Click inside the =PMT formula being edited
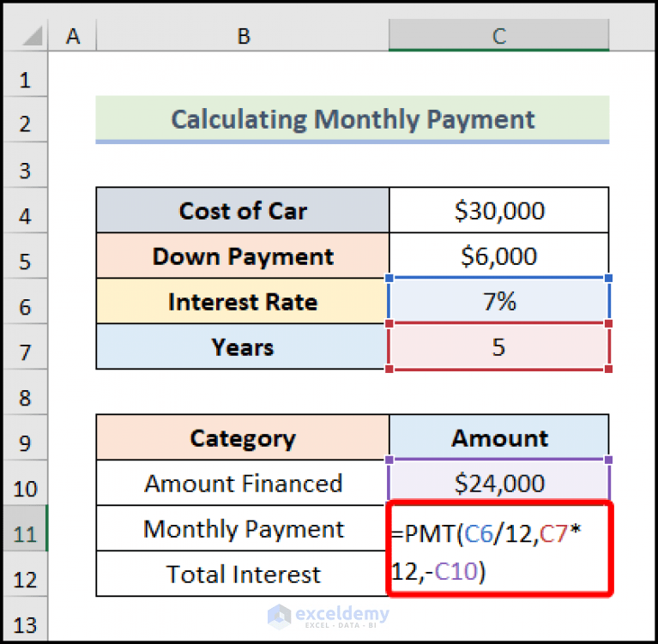Image resolution: width=658 pixels, height=644 pixels. pos(499,548)
